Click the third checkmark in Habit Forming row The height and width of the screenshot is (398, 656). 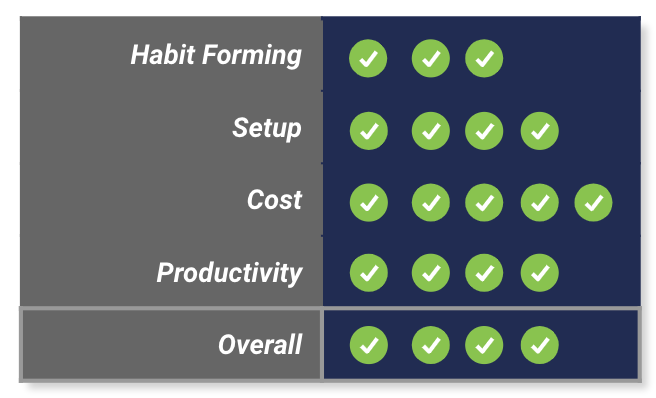484,58
